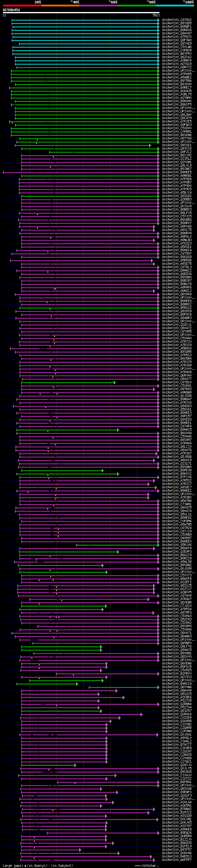Open hit UniRef100_Q9LQA0
The width and height of the screenshot is (197, 868).
tap(177, 115)
